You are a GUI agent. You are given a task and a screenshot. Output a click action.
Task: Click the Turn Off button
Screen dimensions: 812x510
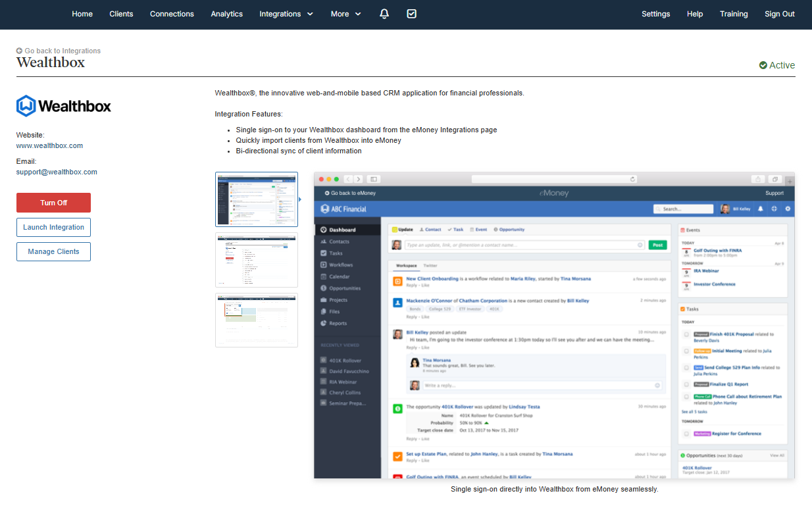pyautogui.click(x=53, y=203)
